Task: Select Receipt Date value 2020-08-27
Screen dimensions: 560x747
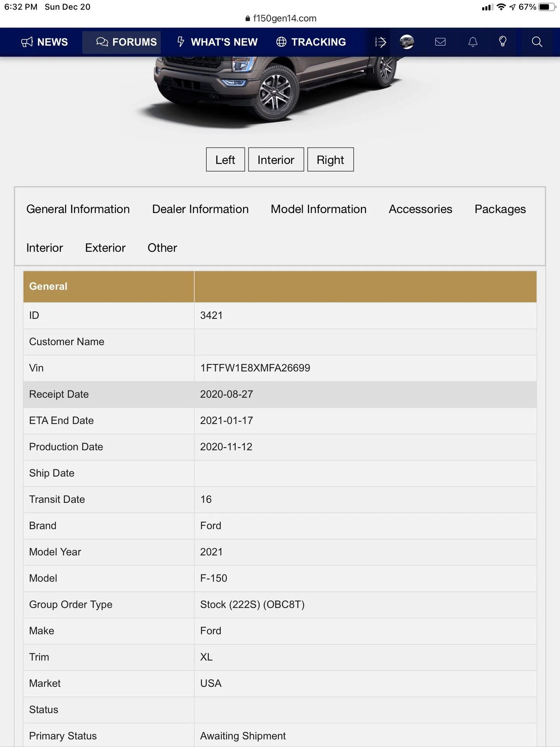Action: 226,394
